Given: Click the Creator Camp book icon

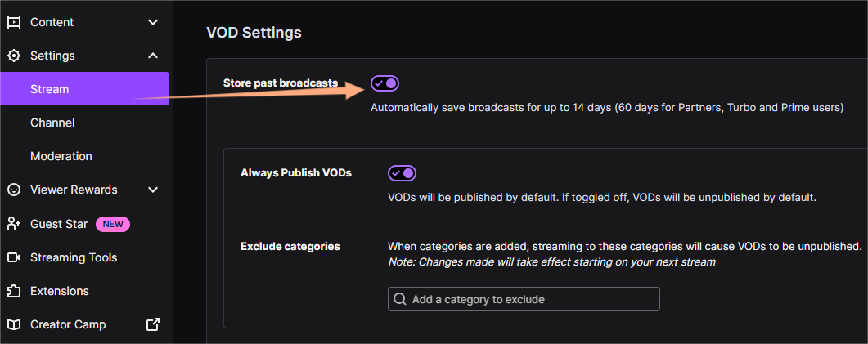Looking at the screenshot, I should [13, 324].
